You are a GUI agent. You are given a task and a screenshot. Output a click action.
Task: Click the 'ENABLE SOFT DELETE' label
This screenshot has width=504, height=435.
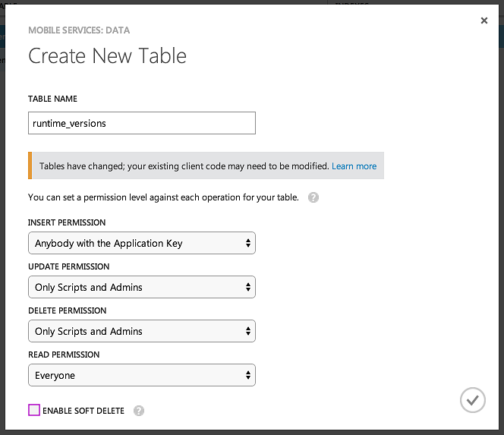pyautogui.click(x=83, y=411)
